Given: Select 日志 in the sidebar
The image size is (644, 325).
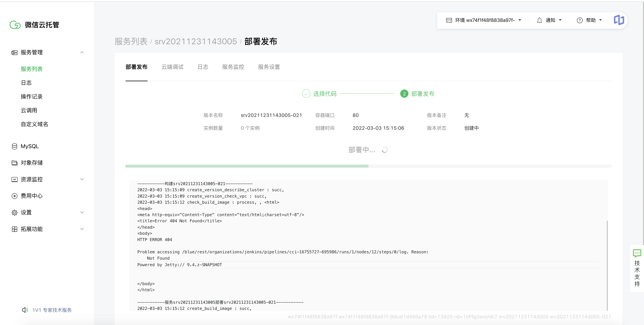Looking at the screenshot, I should [26, 83].
